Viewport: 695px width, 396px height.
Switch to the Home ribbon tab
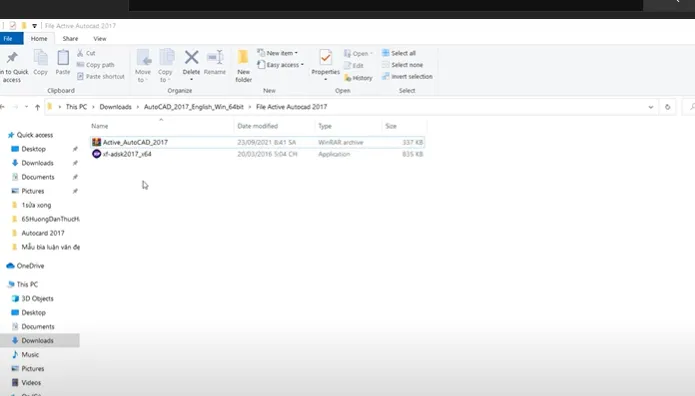point(39,39)
